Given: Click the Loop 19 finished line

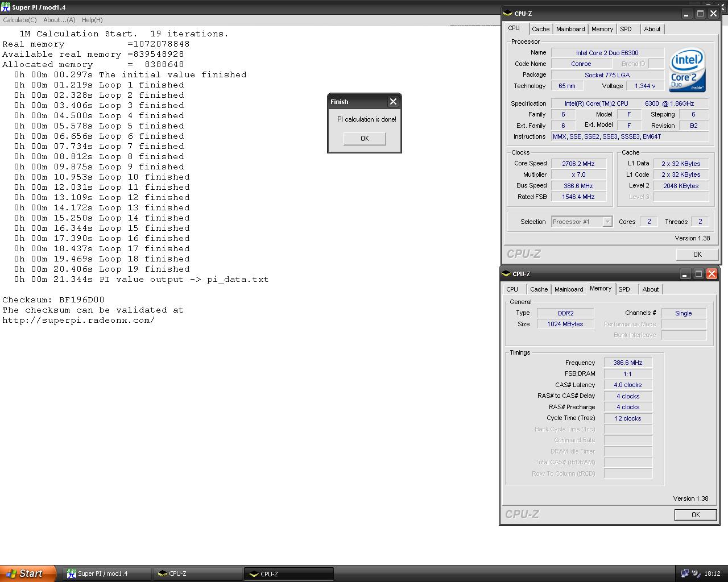Looking at the screenshot, I should tap(102, 269).
